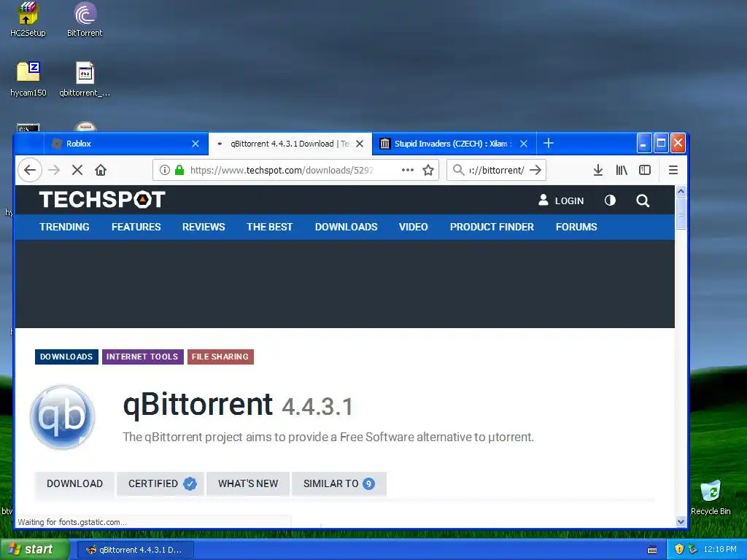Open the Firefox downloads arrow icon
The image size is (747, 560).
coord(598,170)
